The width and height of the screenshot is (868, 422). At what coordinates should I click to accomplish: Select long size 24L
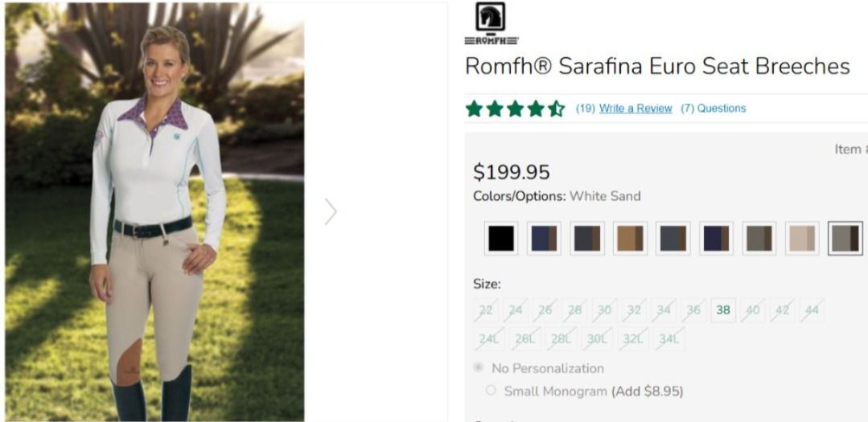click(488, 338)
